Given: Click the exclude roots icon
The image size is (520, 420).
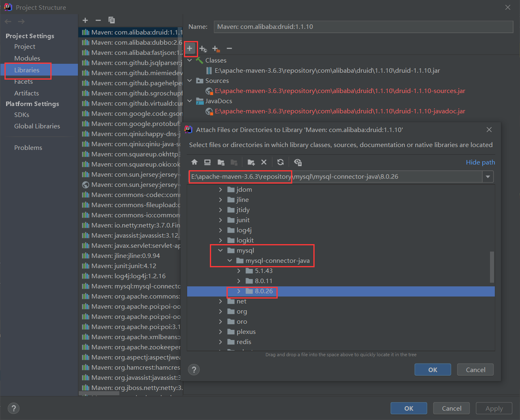Looking at the screenshot, I should [x=216, y=49].
